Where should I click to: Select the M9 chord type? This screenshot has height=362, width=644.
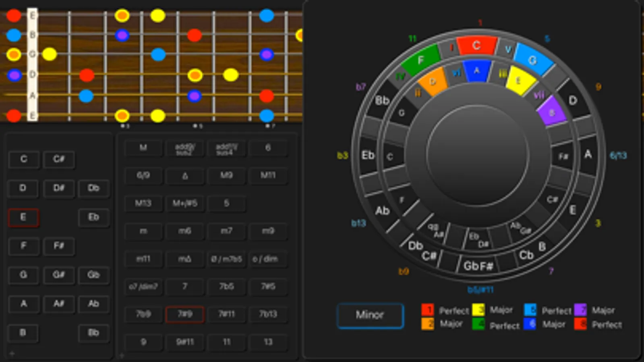(x=226, y=176)
